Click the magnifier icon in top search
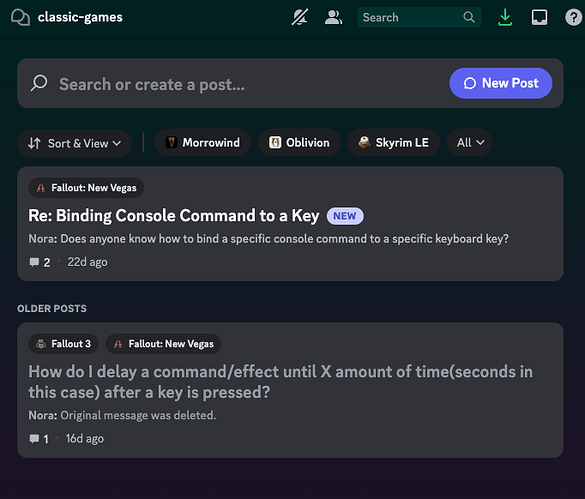The width and height of the screenshot is (585, 499). coord(469,17)
